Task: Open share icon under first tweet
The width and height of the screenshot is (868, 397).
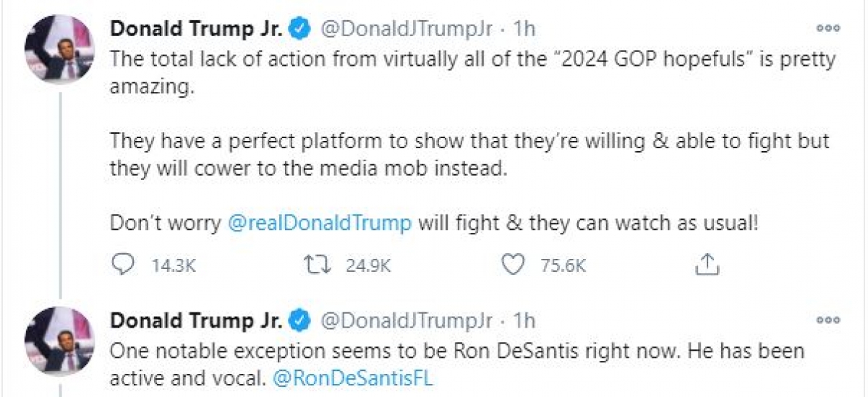Action: [707, 265]
